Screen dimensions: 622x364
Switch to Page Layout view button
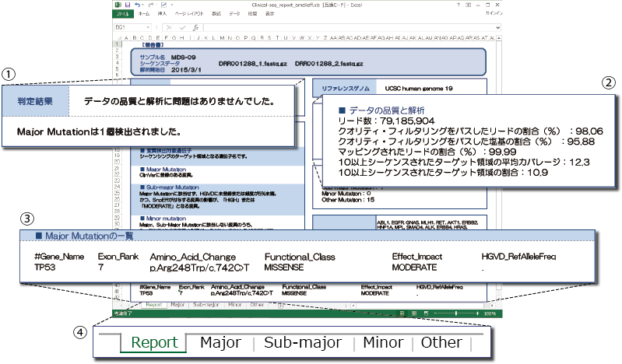[x=413, y=313]
